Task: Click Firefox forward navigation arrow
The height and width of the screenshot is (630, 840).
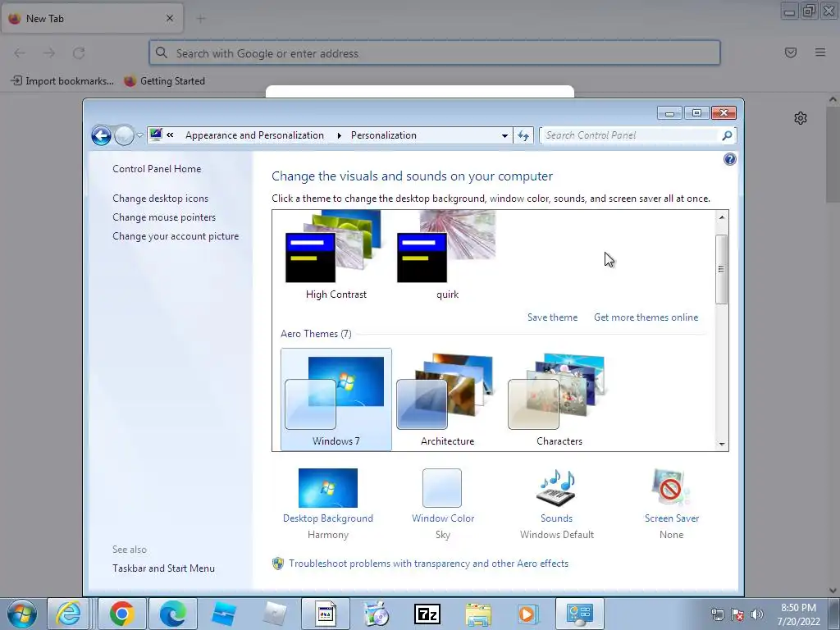Action: coord(49,53)
